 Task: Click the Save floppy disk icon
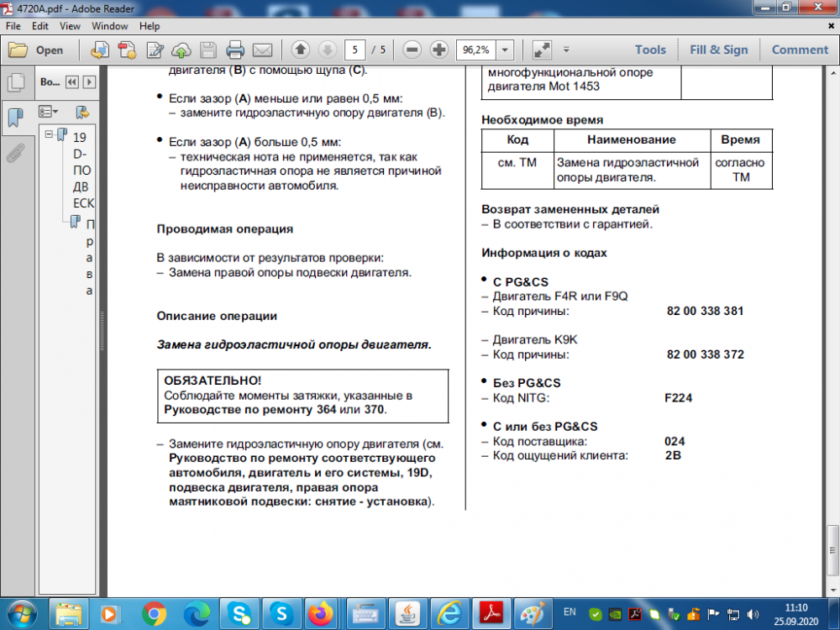(208, 50)
